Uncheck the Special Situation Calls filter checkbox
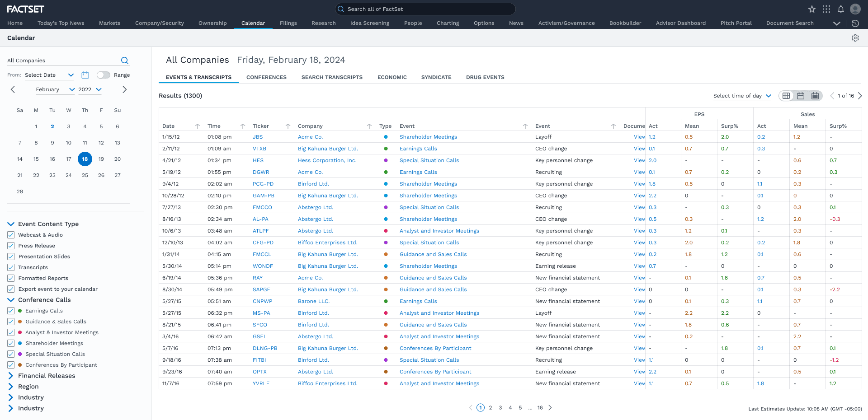Screen dimensions: 868x420 tap(11, 354)
